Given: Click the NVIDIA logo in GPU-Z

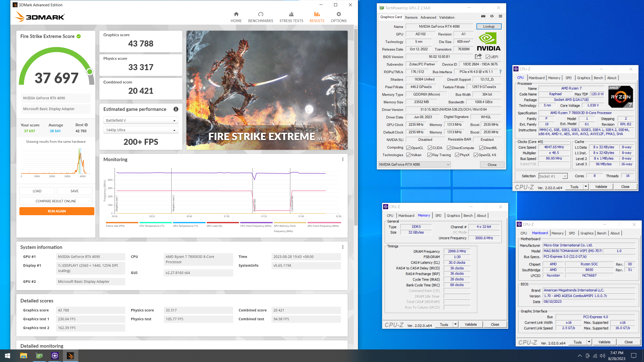Looking at the screenshot, I should (x=489, y=41).
